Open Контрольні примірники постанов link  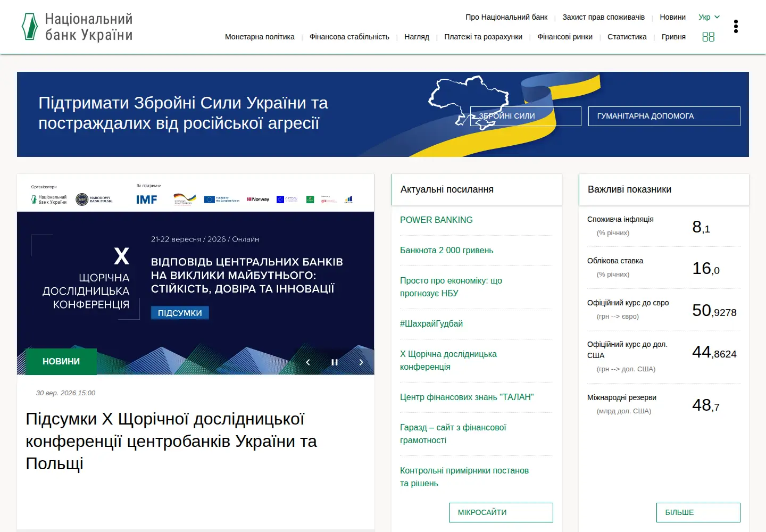click(x=464, y=477)
